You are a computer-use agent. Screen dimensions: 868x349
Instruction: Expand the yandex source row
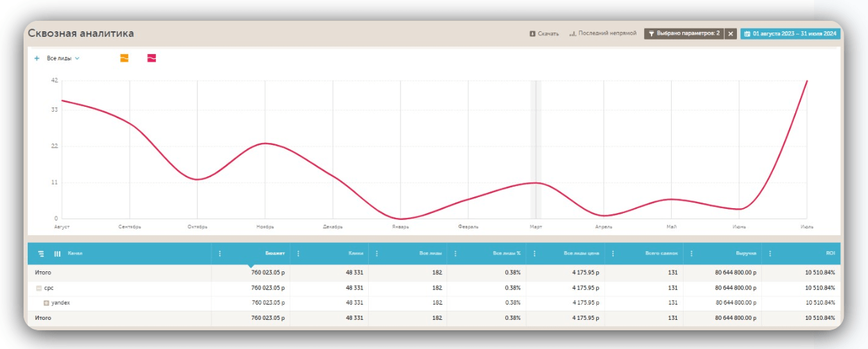[x=46, y=303]
